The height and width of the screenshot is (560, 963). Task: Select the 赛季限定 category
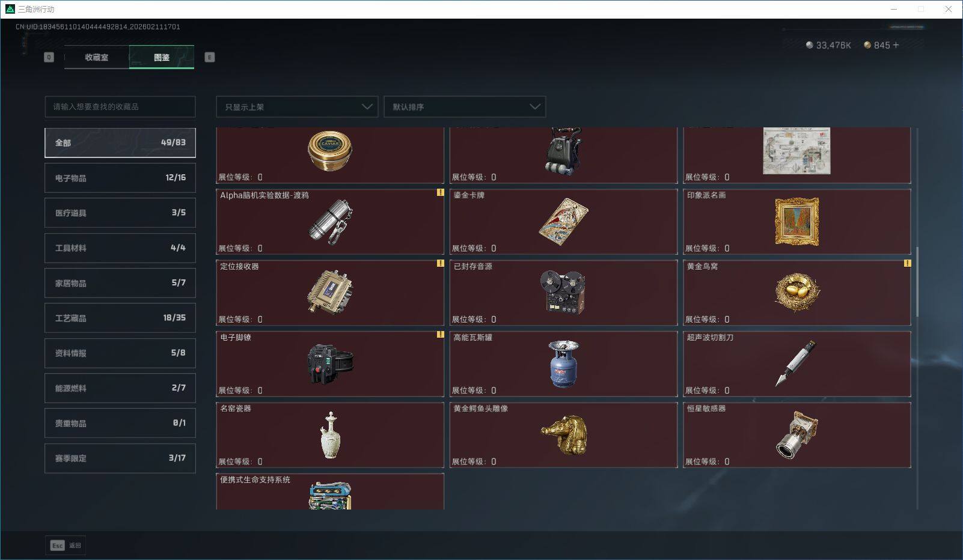coord(120,458)
